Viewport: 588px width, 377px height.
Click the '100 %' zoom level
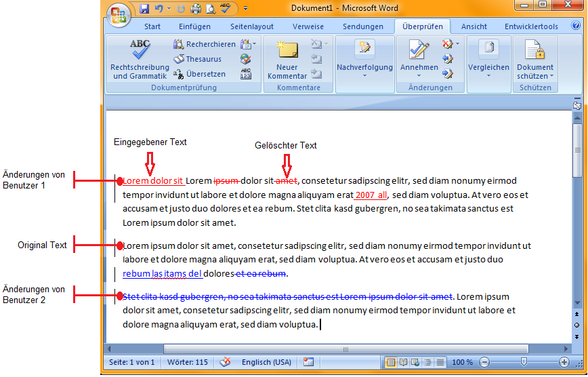(x=462, y=362)
